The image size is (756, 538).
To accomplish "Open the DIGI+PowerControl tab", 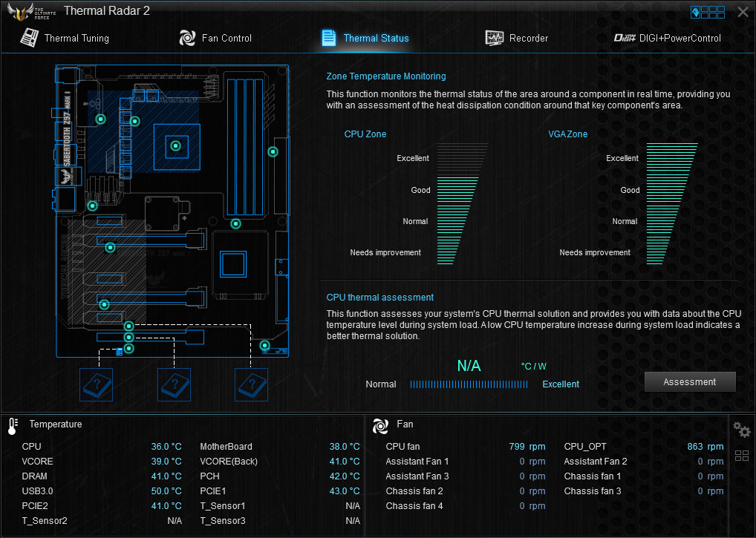I will point(668,38).
